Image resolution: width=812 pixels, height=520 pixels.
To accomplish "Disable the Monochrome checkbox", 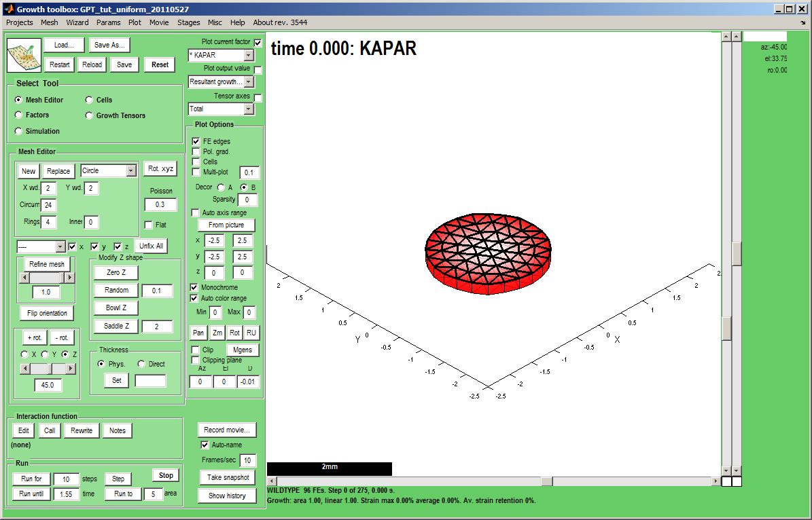I will (x=194, y=287).
